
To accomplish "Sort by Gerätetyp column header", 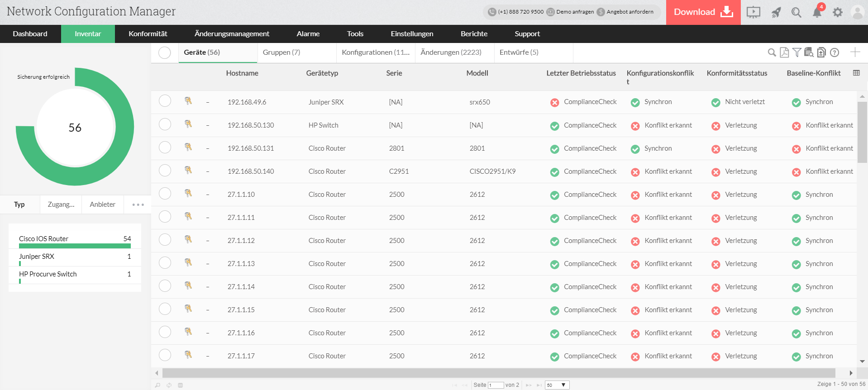I will coord(322,73).
